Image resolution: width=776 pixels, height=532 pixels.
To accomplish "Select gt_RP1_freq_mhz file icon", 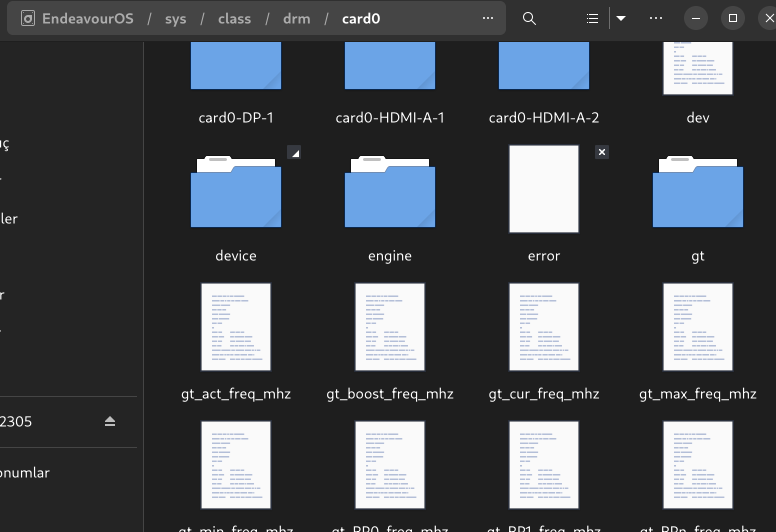I will pyautogui.click(x=544, y=465).
